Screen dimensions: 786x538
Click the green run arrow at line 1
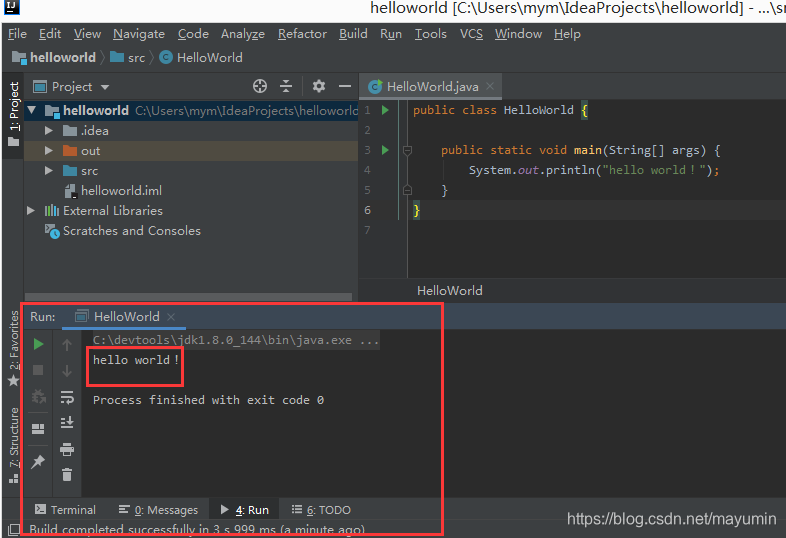[x=385, y=110]
